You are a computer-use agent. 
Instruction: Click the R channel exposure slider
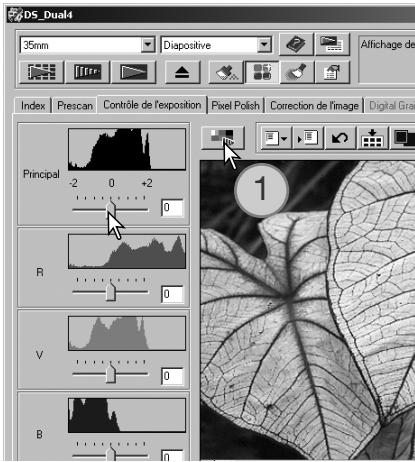click(x=110, y=292)
